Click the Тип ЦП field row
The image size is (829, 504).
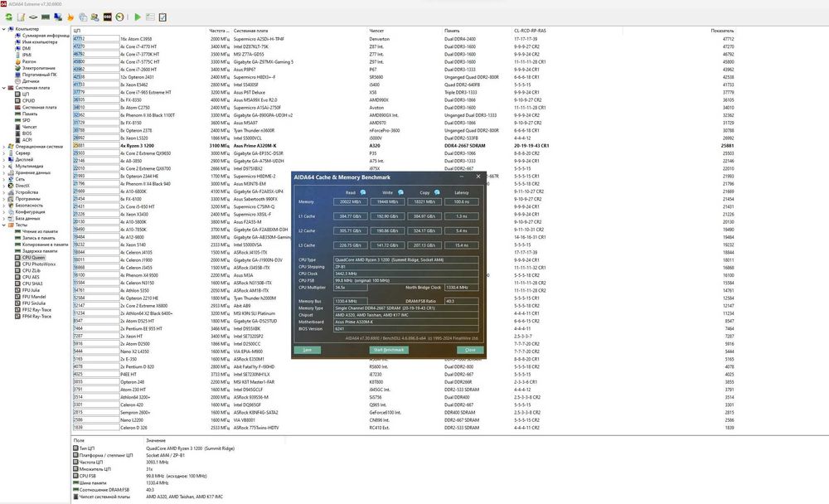pyautogui.click(x=154, y=448)
